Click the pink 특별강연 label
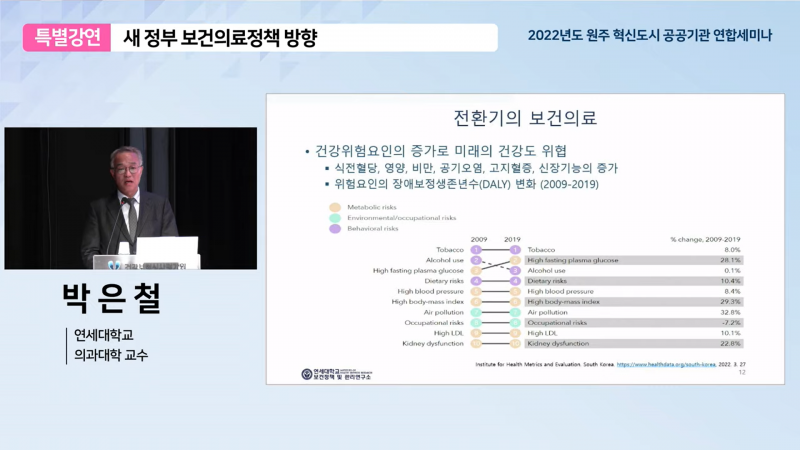800x450 pixels. point(65,38)
